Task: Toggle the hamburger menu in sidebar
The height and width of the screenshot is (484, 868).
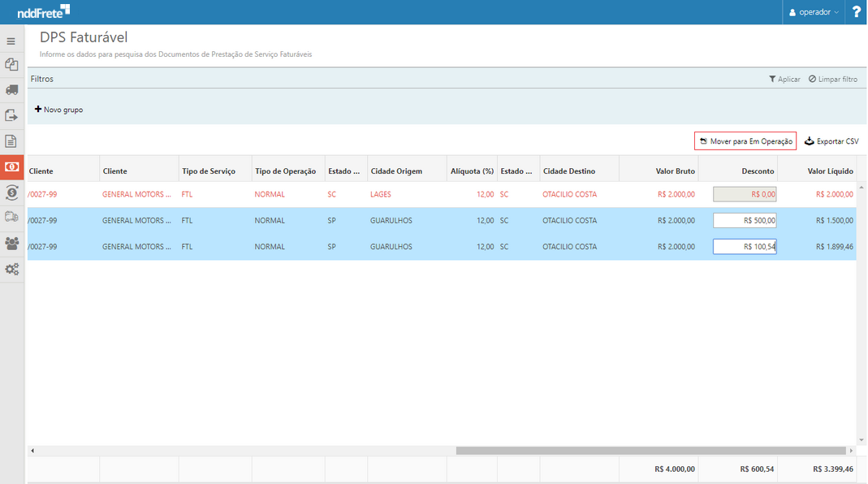Action: 11,41
